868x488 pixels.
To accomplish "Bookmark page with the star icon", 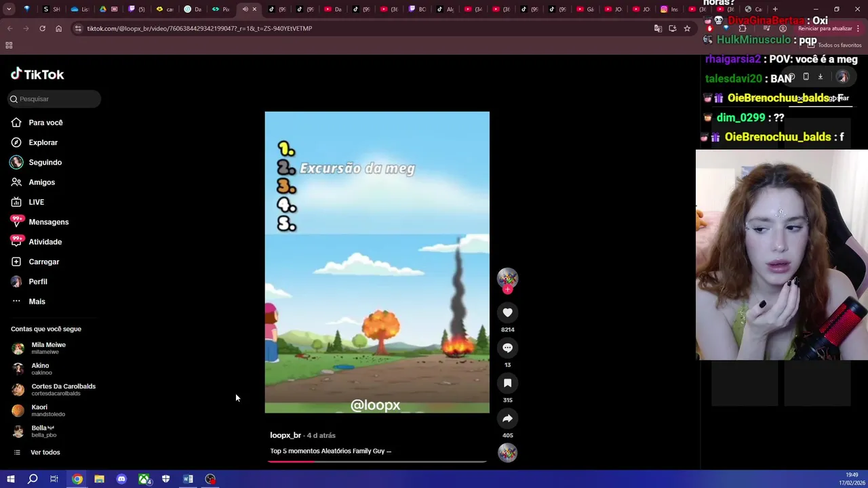I will click(687, 28).
